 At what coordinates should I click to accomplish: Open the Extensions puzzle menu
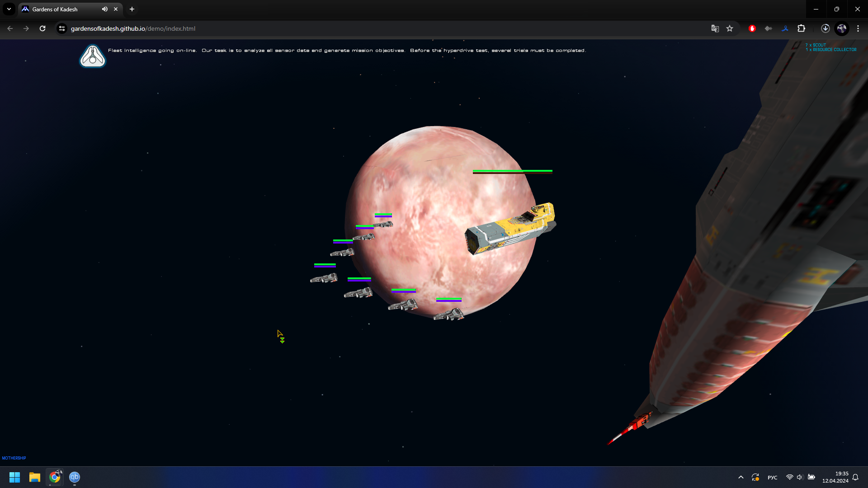pyautogui.click(x=802, y=28)
